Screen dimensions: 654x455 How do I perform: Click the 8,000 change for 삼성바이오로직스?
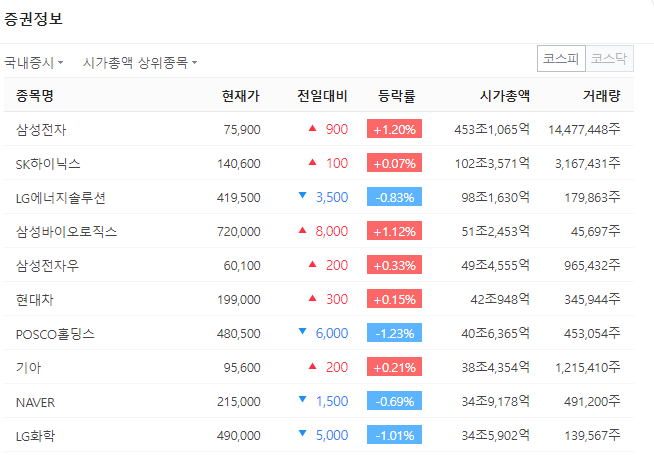tap(331, 231)
